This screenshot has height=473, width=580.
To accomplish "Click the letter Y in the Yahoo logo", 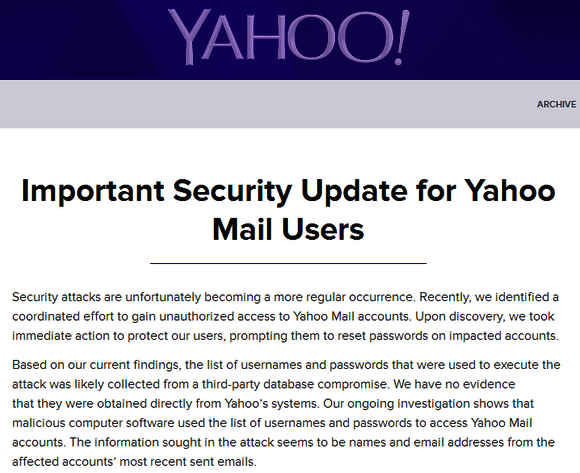I will (x=188, y=37).
